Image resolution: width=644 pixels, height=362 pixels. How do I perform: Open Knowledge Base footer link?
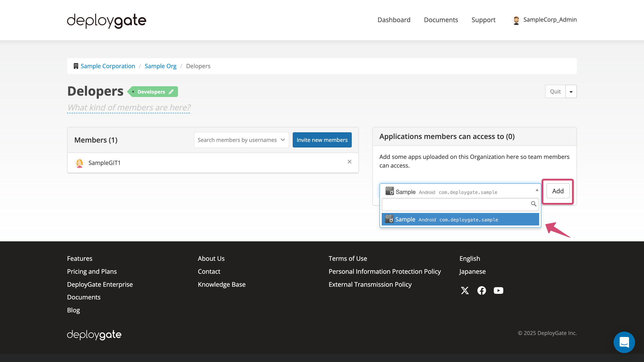[222, 284]
